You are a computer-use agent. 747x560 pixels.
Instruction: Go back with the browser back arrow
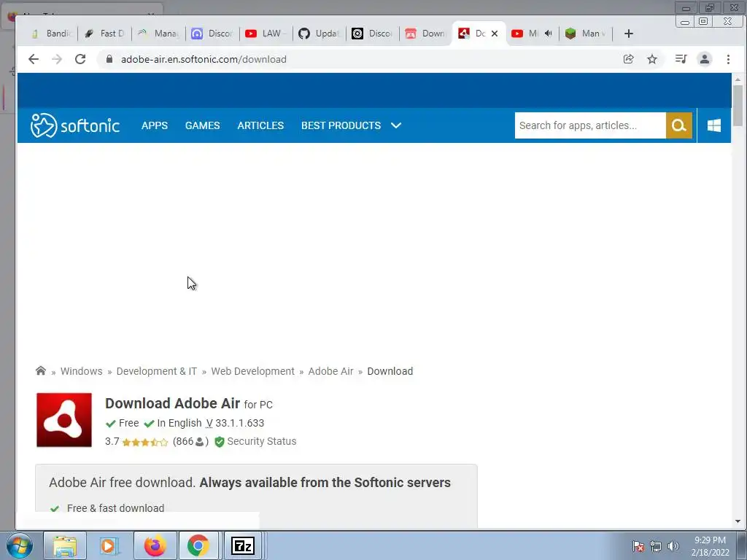click(34, 59)
